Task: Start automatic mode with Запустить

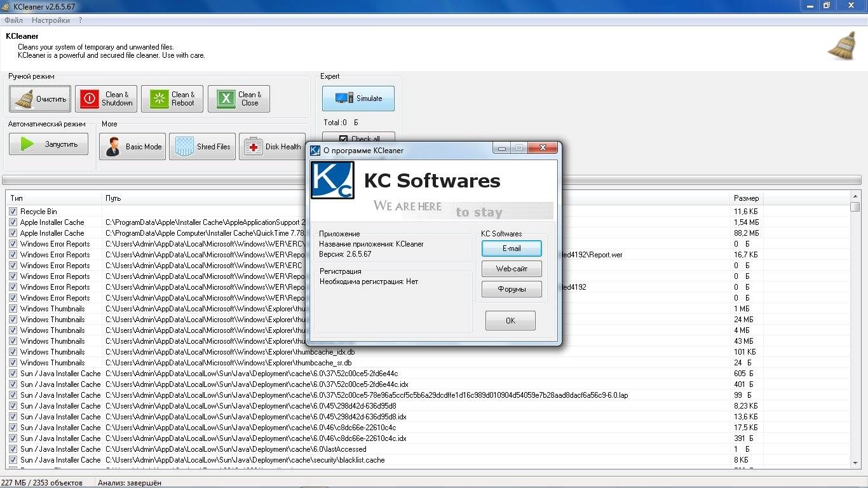Action: [49, 144]
